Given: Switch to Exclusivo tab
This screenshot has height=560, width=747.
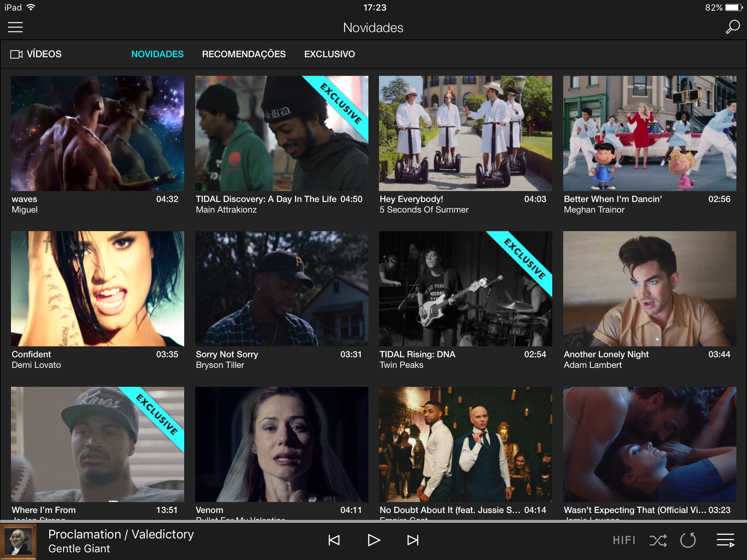Looking at the screenshot, I should coord(330,54).
